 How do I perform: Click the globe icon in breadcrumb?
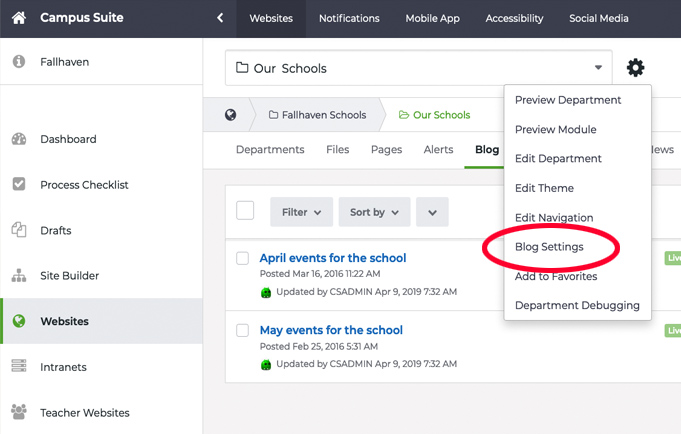click(231, 115)
